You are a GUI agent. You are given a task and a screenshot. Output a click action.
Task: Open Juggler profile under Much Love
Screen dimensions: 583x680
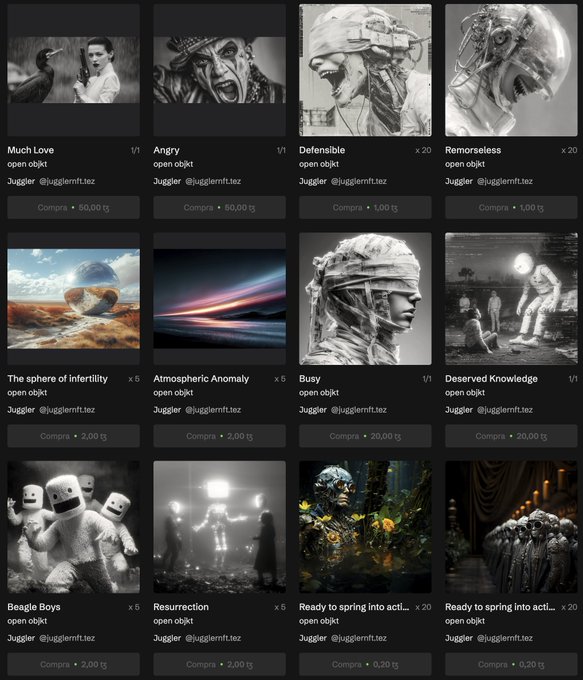[51, 181]
